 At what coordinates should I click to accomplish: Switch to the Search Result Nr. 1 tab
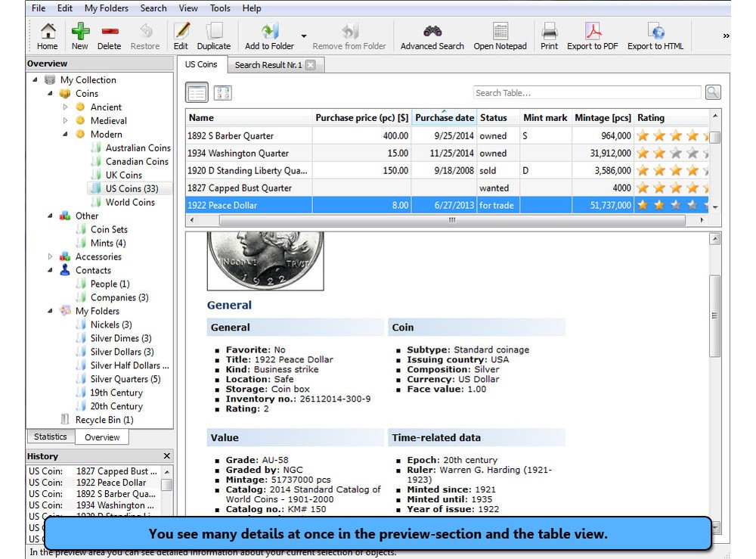coord(272,65)
